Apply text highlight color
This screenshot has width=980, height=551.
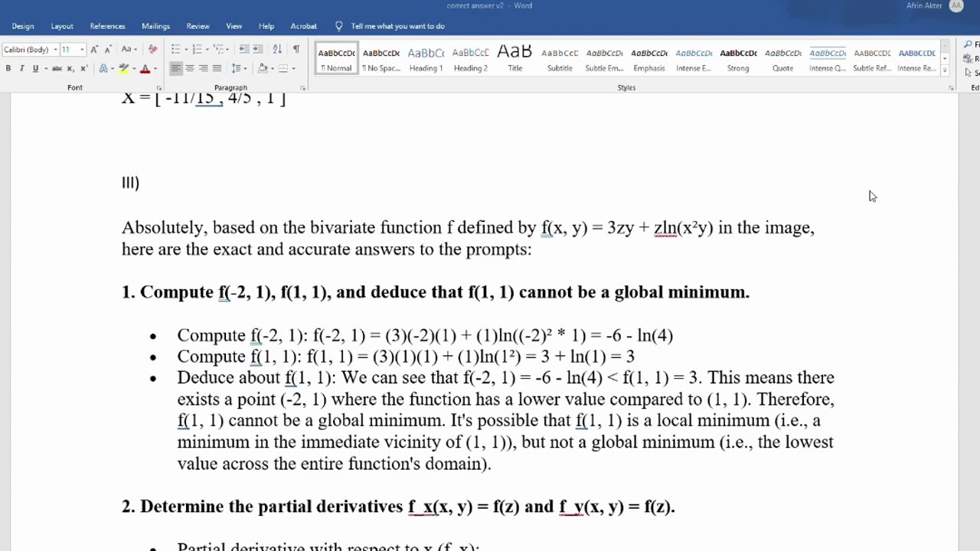tap(123, 69)
